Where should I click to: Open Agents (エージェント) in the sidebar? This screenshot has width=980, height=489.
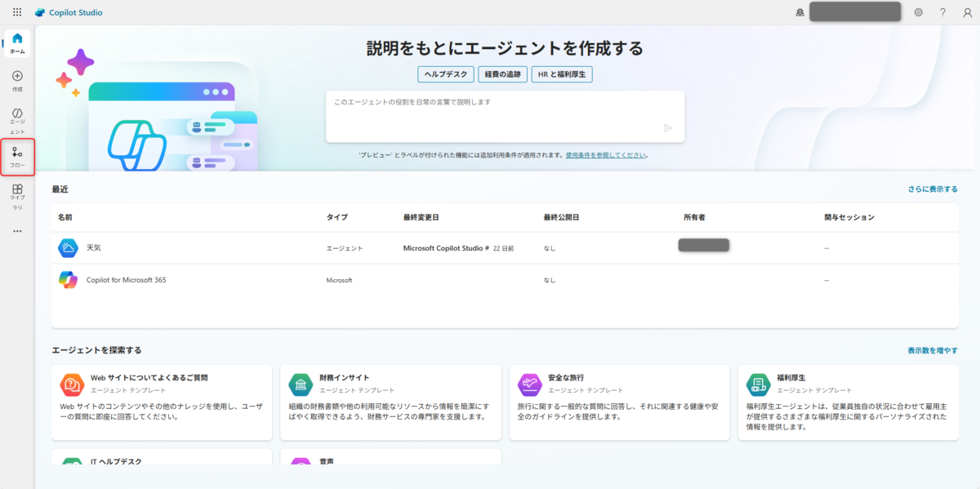(x=17, y=121)
